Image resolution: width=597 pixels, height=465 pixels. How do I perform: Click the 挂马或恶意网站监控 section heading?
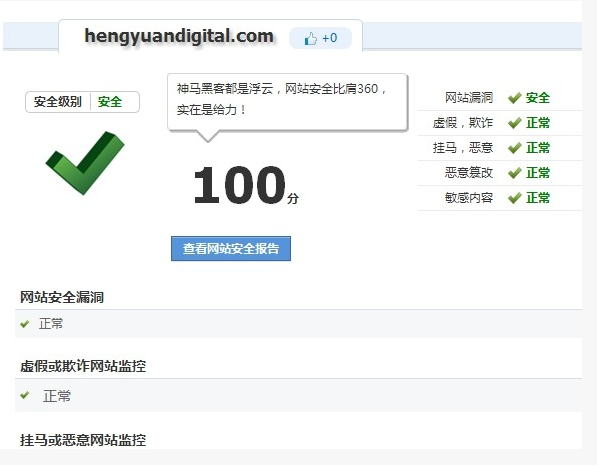click(x=83, y=440)
